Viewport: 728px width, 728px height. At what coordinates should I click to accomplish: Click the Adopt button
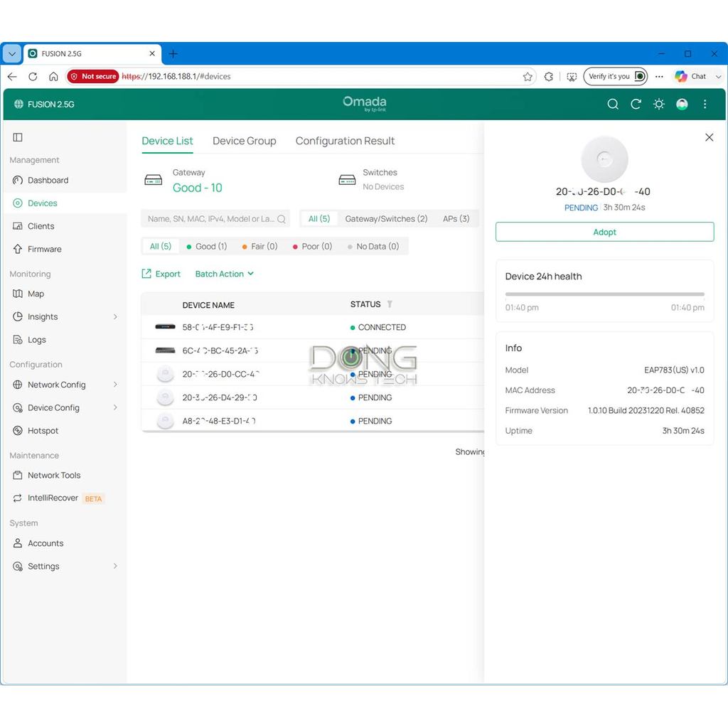[x=604, y=232]
